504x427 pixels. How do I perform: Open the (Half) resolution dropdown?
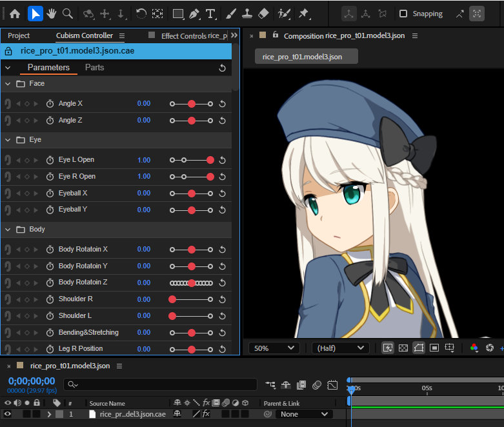click(341, 348)
